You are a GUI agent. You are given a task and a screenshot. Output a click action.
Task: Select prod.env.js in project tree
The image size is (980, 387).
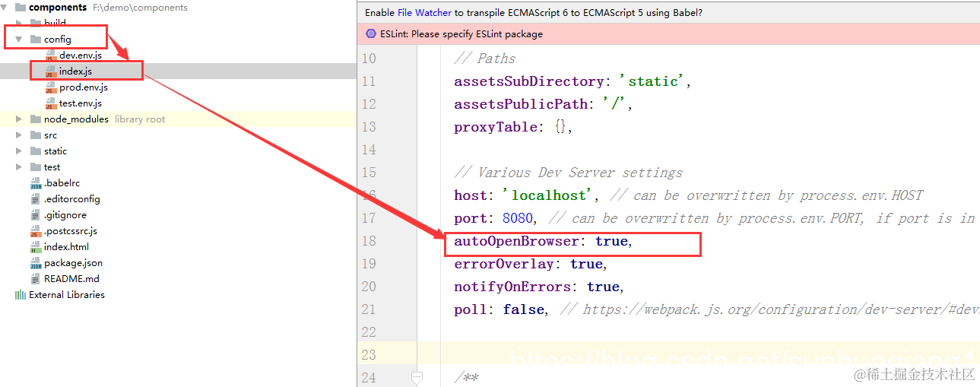click(x=84, y=87)
